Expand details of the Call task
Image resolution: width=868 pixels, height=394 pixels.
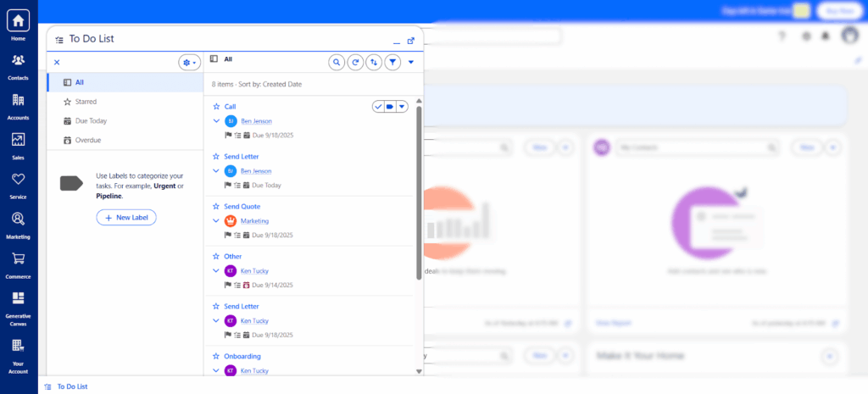tap(216, 121)
